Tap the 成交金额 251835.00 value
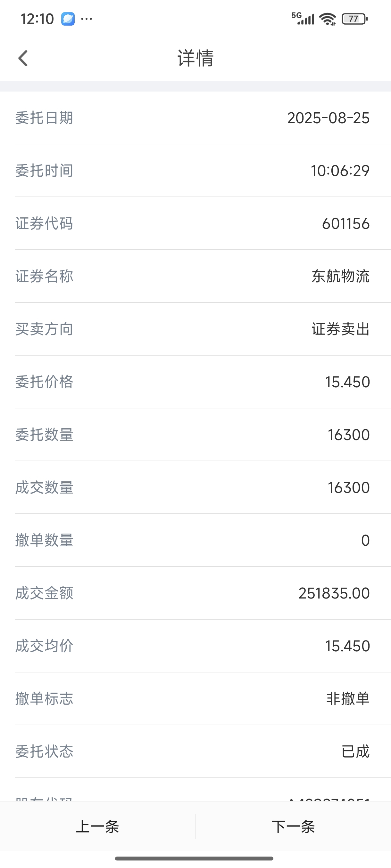The height and width of the screenshot is (868, 391). click(334, 593)
